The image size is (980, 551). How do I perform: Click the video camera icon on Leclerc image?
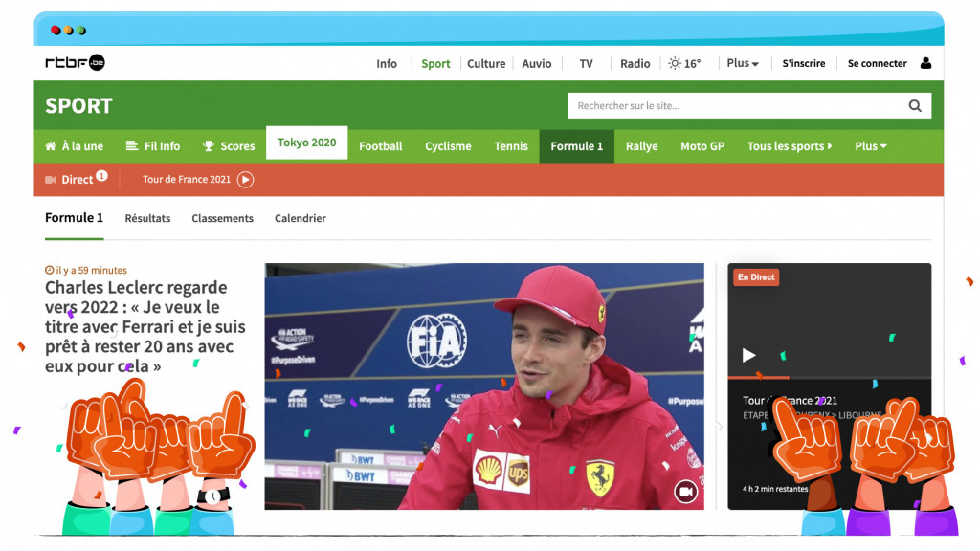click(685, 492)
